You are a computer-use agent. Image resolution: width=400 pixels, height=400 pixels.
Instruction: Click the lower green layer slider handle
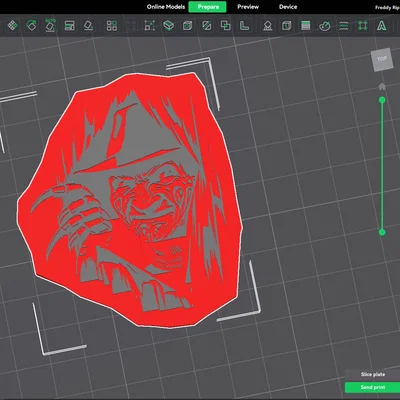coord(382,232)
